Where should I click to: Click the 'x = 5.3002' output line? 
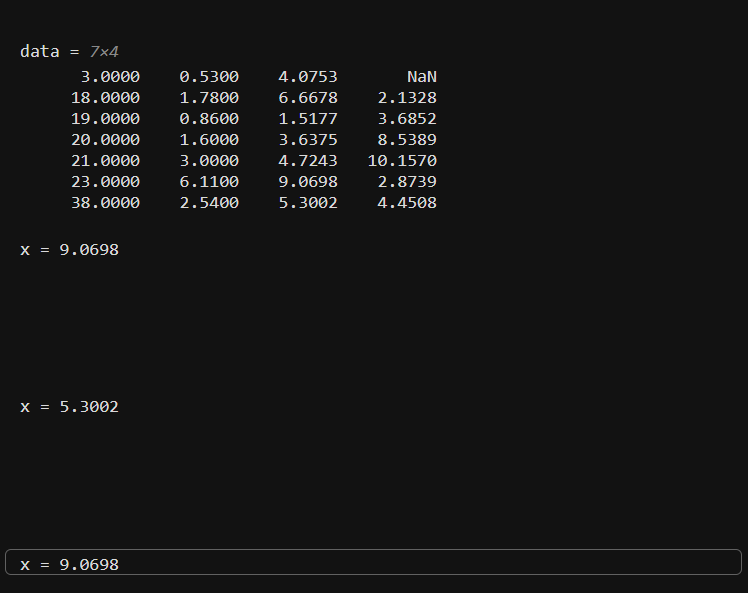pos(69,406)
